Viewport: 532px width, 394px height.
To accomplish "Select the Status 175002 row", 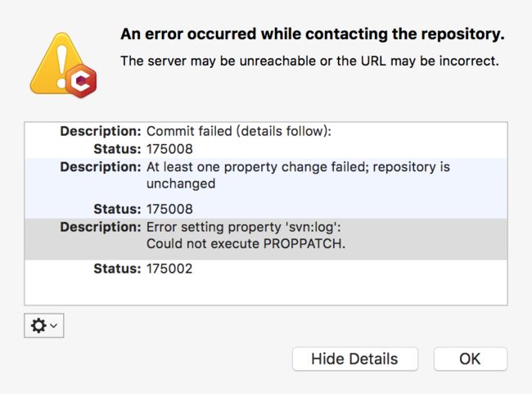I will pyautogui.click(x=266, y=269).
